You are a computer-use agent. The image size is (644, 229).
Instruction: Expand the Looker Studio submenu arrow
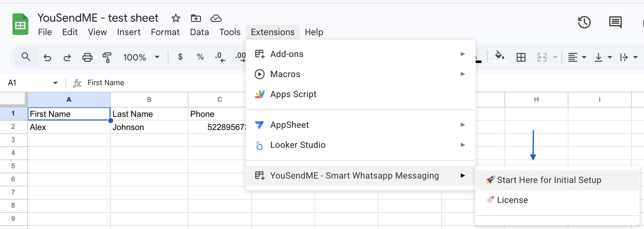tap(462, 145)
